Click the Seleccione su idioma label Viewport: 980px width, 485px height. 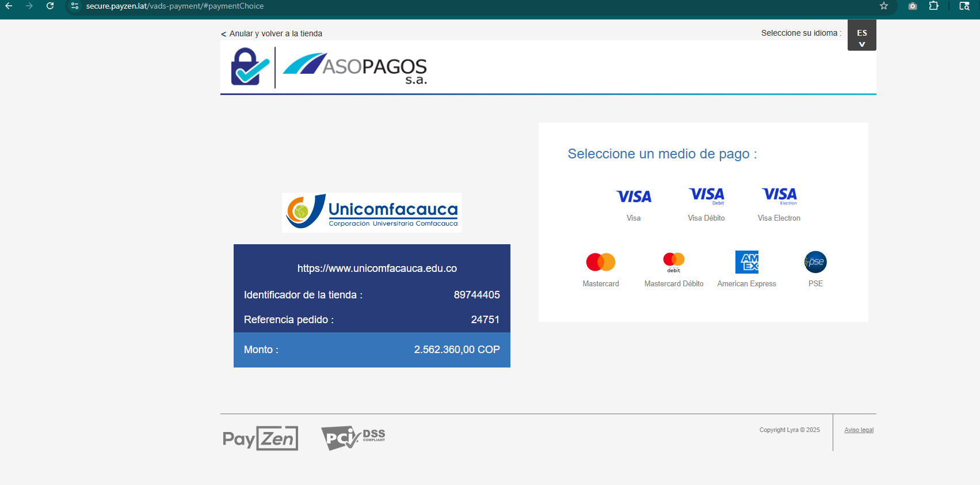point(801,33)
